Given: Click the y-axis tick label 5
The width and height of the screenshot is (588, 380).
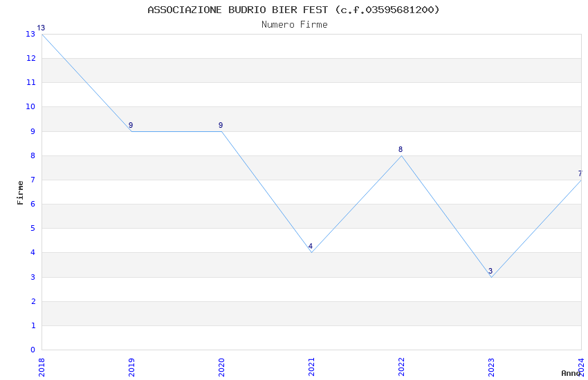Looking at the screenshot, I should pyautogui.click(x=33, y=229).
